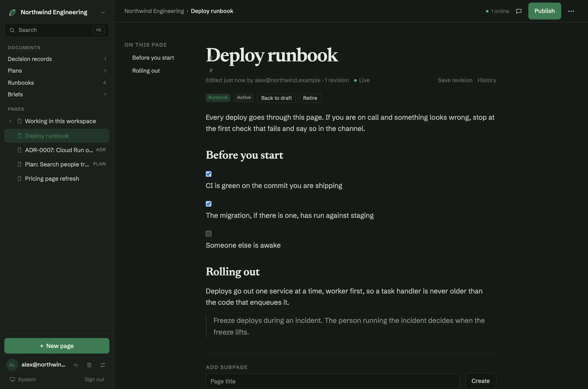This screenshot has width=588, height=389.
Task: Open the activity pulse icon
Action: point(76,365)
